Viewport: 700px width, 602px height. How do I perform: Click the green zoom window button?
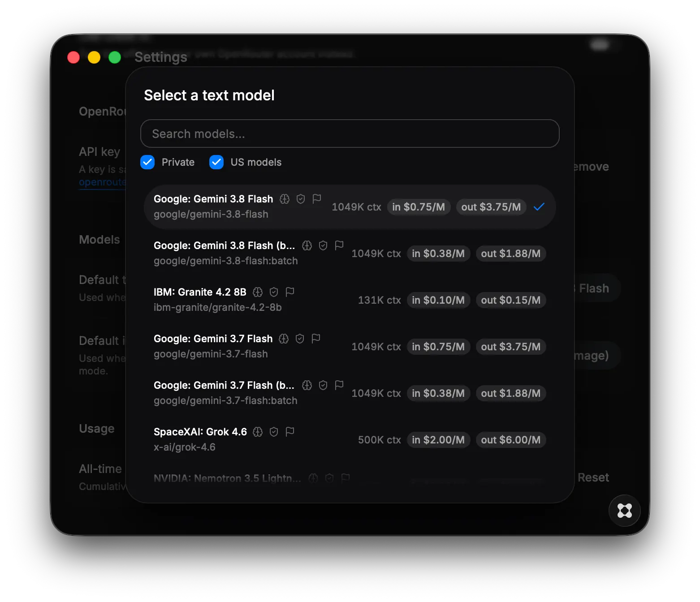point(115,57)
